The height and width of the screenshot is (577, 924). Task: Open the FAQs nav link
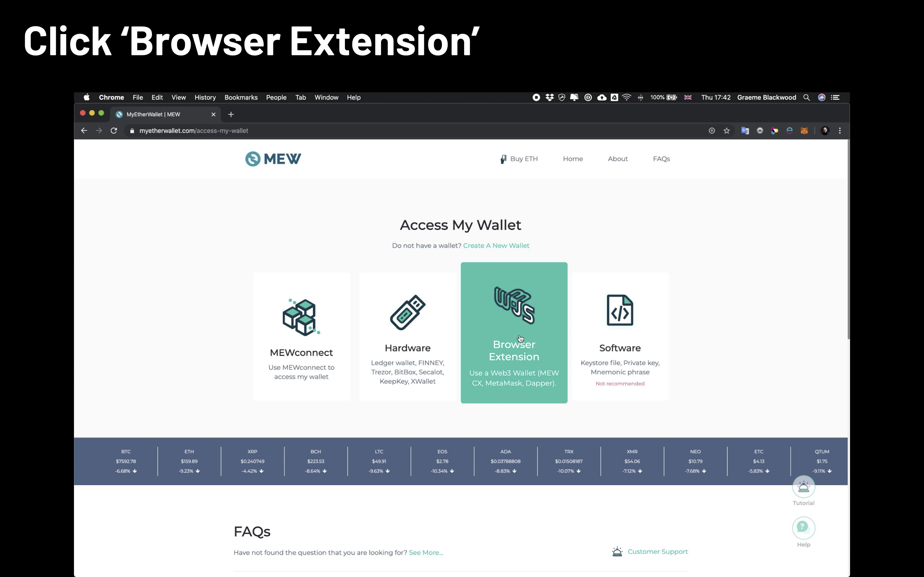661,159
